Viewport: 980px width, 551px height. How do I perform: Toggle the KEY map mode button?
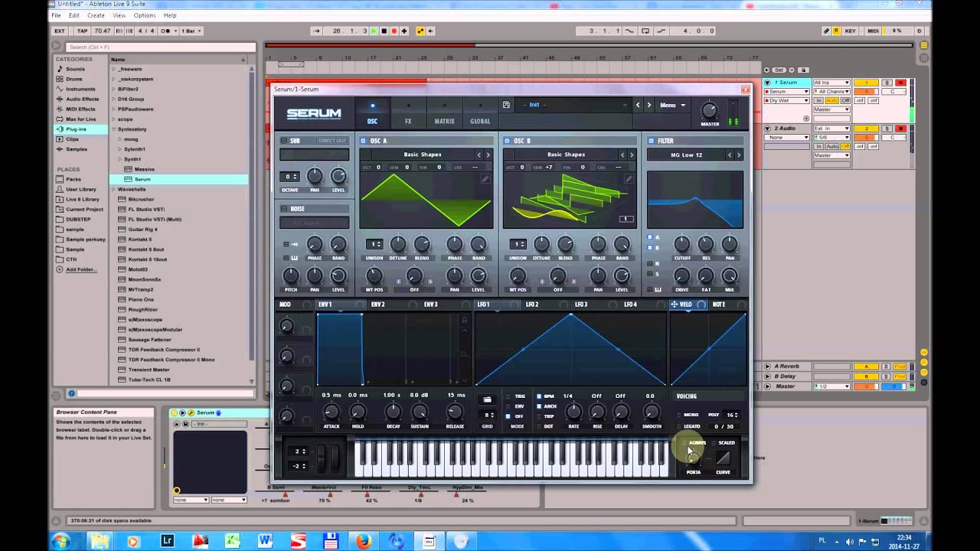pos(851,31)
